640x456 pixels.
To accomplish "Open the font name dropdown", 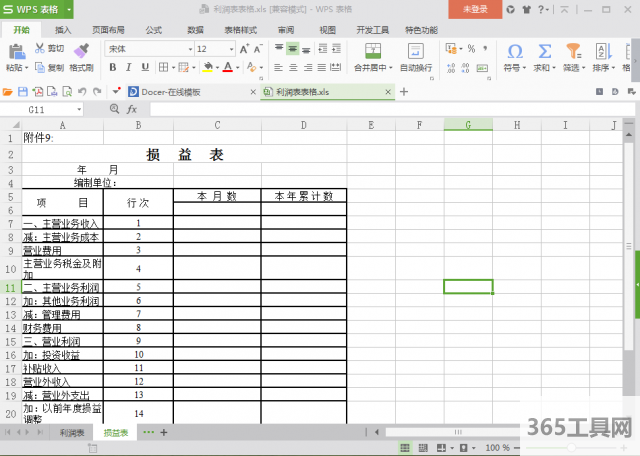I will [186, 48].
